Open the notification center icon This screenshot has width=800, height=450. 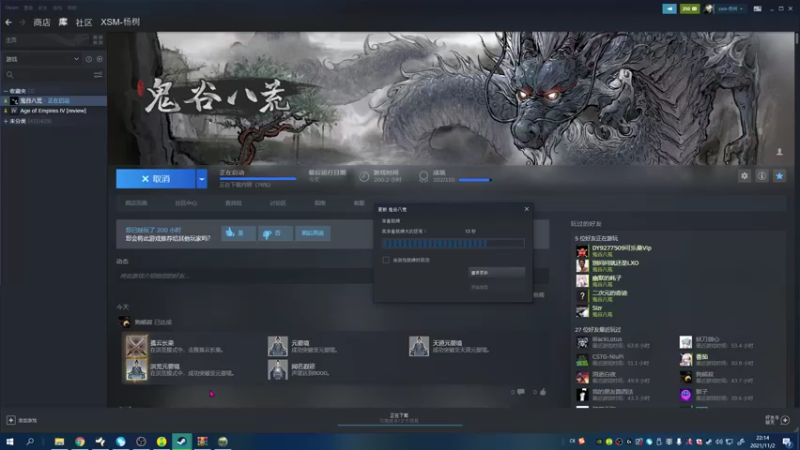(787, 441)
